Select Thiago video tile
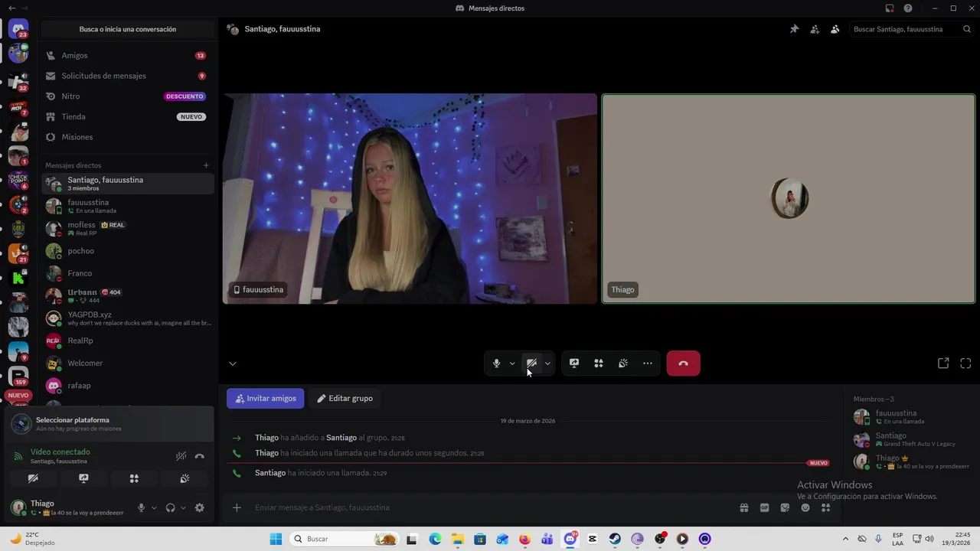This screenshot has width=980, height=551. 789,199
